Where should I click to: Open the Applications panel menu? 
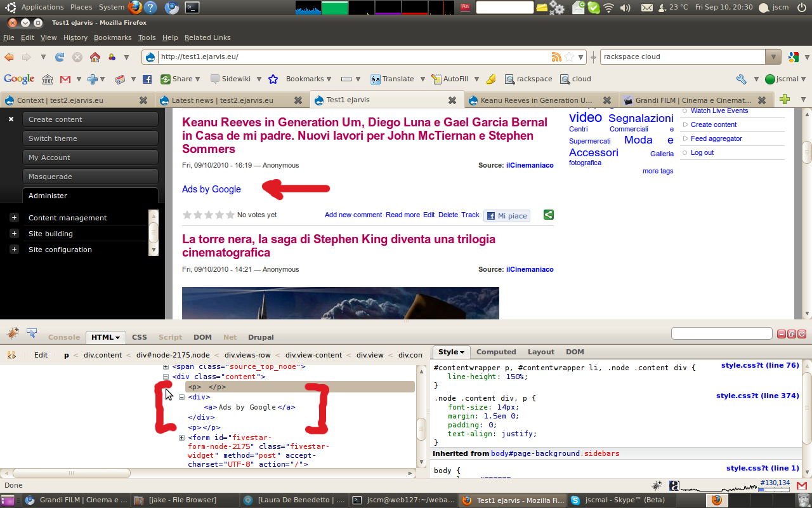click(x=43, y=8)
